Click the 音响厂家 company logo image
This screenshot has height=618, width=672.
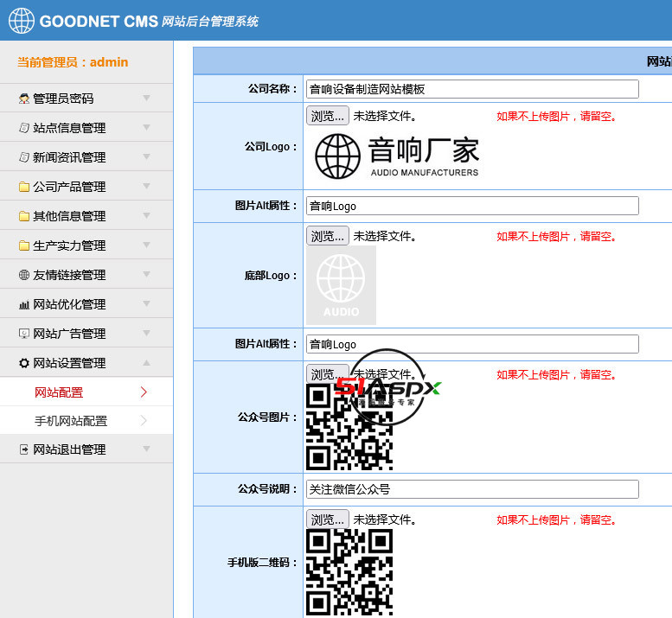[397, 156]
